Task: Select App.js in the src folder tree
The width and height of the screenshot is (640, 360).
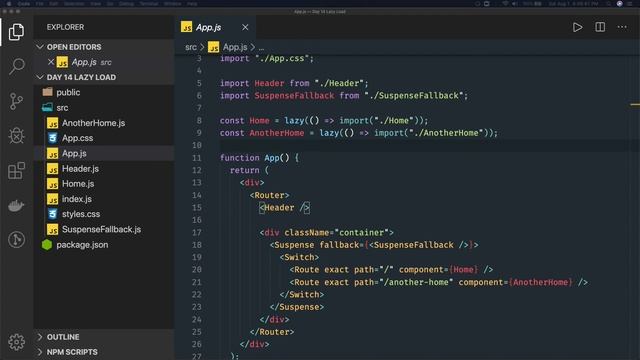Action: (104, 153)
